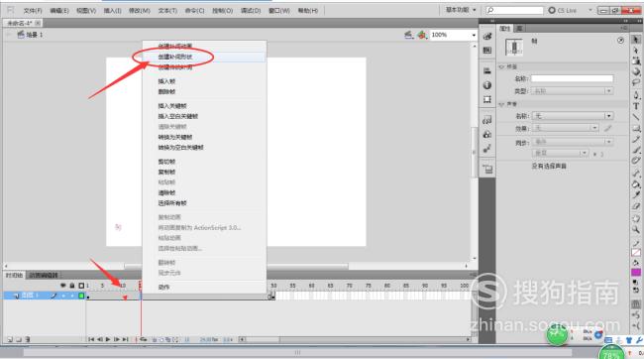Viewport: 644px width, 359px height.
Task: Select the 3D Rotation tool
Action: click(636, 71)
